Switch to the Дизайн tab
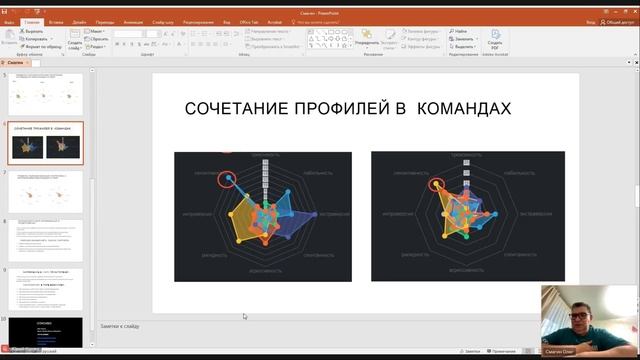This screenshot has width=640, height=360. (79, 22)
